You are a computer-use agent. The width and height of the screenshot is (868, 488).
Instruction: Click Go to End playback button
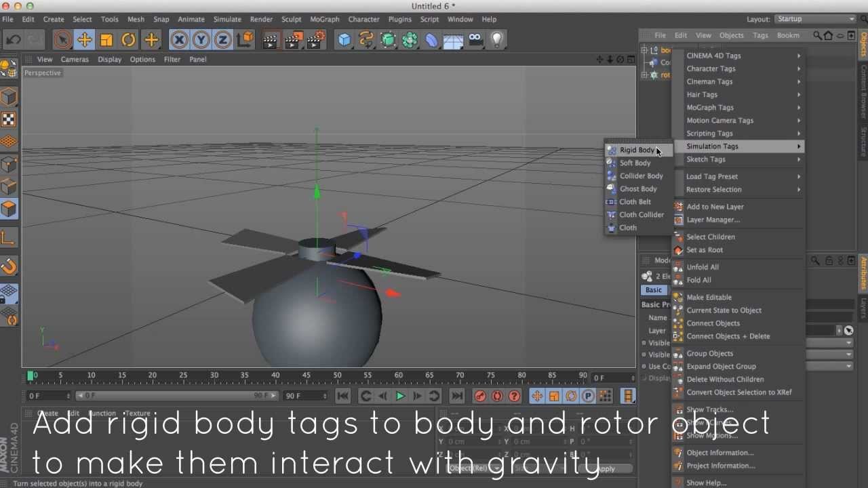point(457,396)
